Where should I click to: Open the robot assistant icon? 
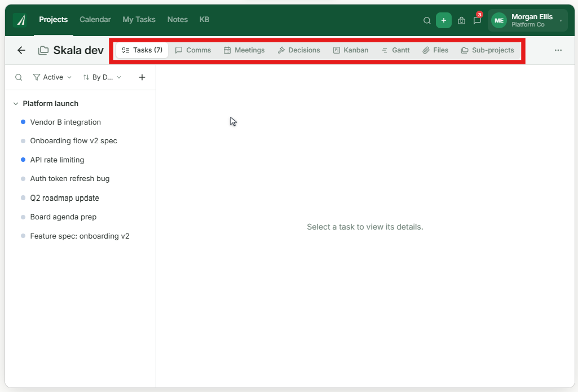tap(461, 21)
